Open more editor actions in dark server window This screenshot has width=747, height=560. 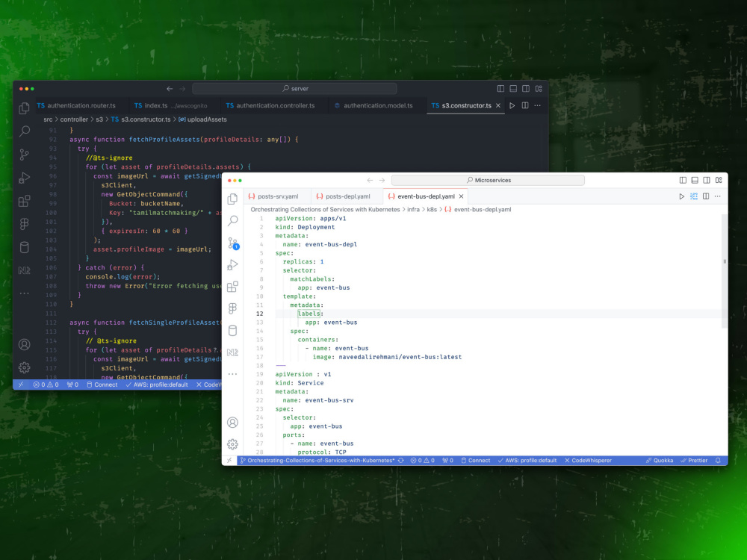537,106
